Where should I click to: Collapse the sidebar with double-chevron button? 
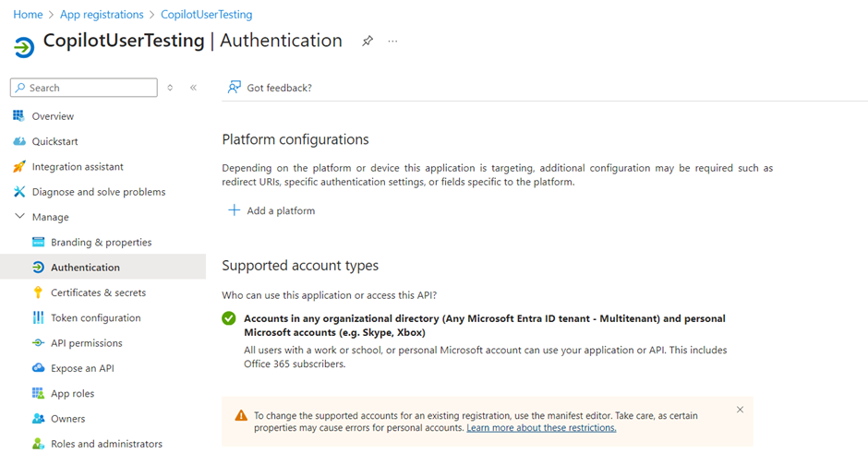(x=193, y=88)
